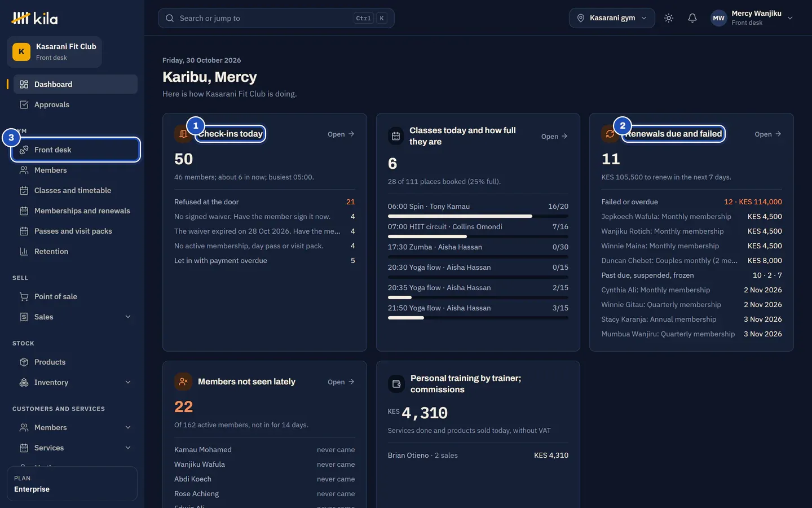Click the 21:50 Yoga flow capacity bar
The image size is (812, 508).
(x=478, y=318)
